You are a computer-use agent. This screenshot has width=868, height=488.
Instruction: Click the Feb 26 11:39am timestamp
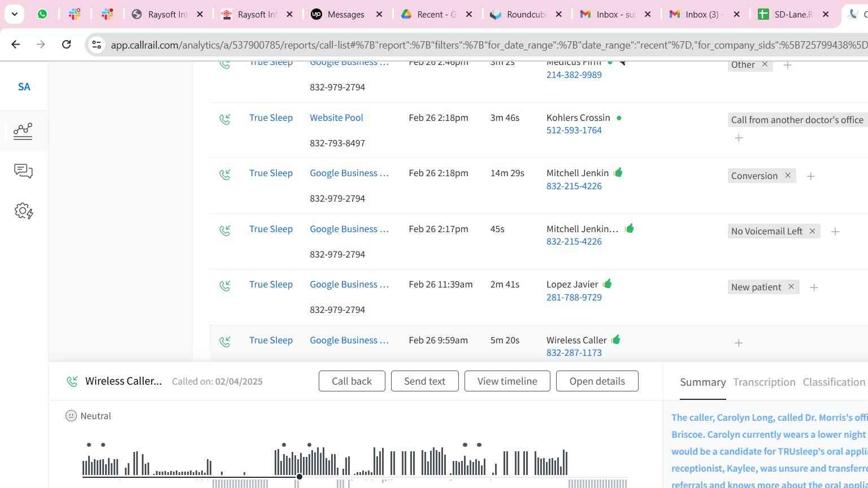[441, 285]
